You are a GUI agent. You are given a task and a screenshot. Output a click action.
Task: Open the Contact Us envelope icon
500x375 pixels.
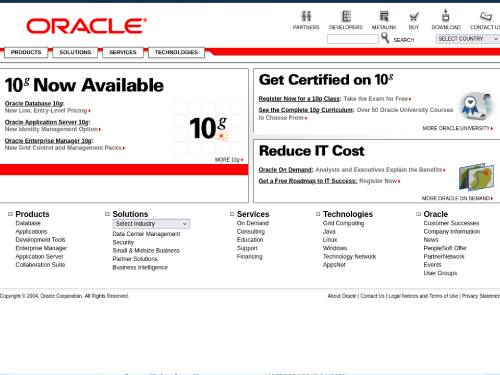[x=486, y=16]
